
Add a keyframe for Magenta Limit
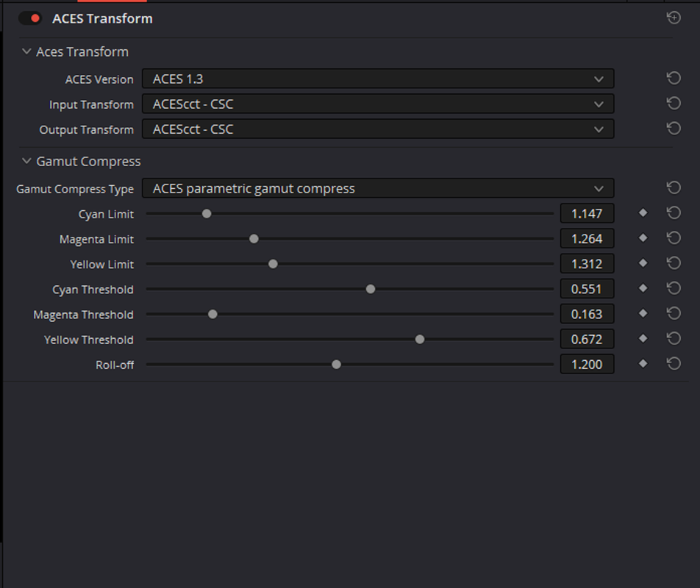pos(643,238)
